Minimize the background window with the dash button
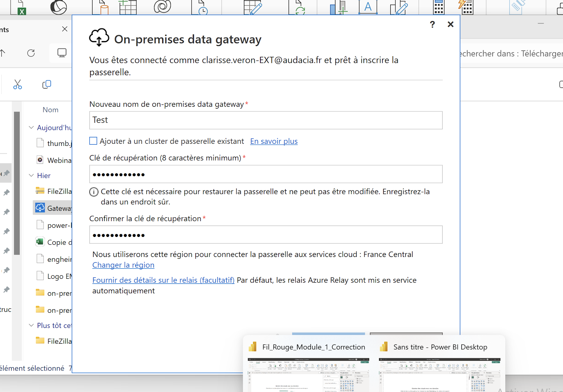Image resolution: width=563 pixels, height=392 pixels. [x=541, y=24]
